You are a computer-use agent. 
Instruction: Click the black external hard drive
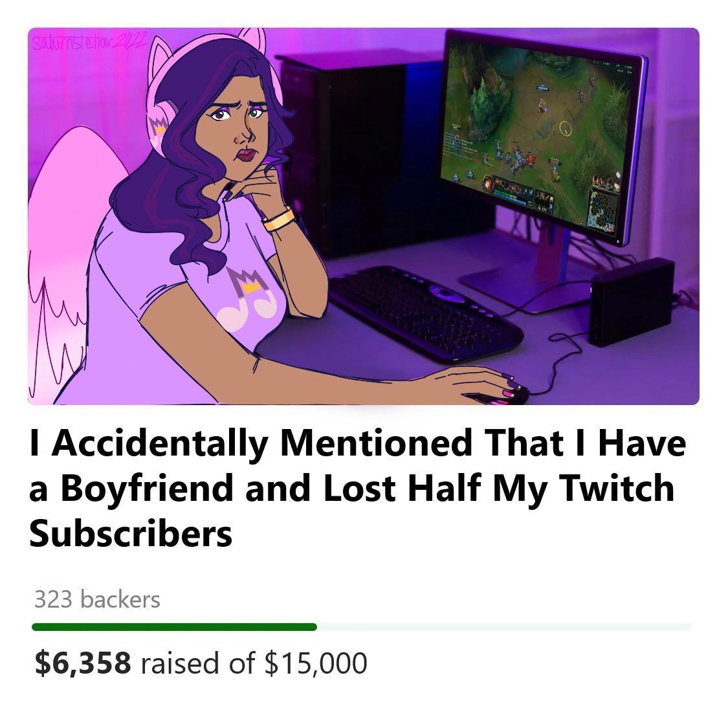632,302
